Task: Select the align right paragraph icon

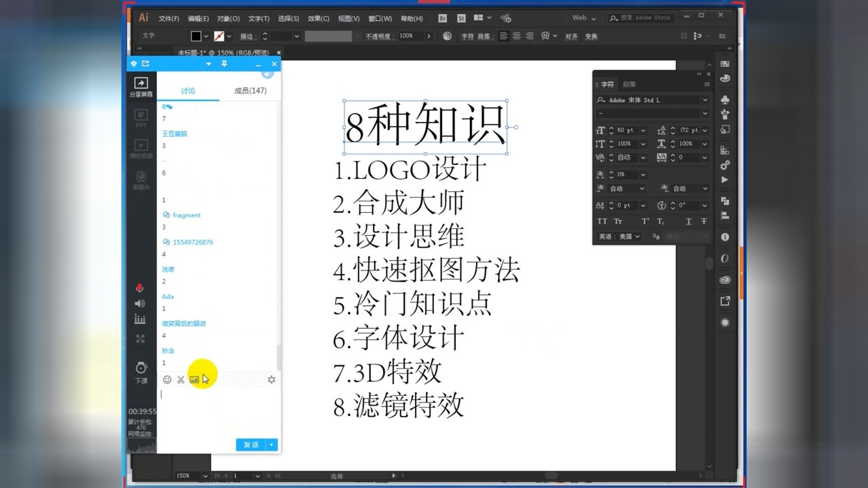Action: pos(530,36)
